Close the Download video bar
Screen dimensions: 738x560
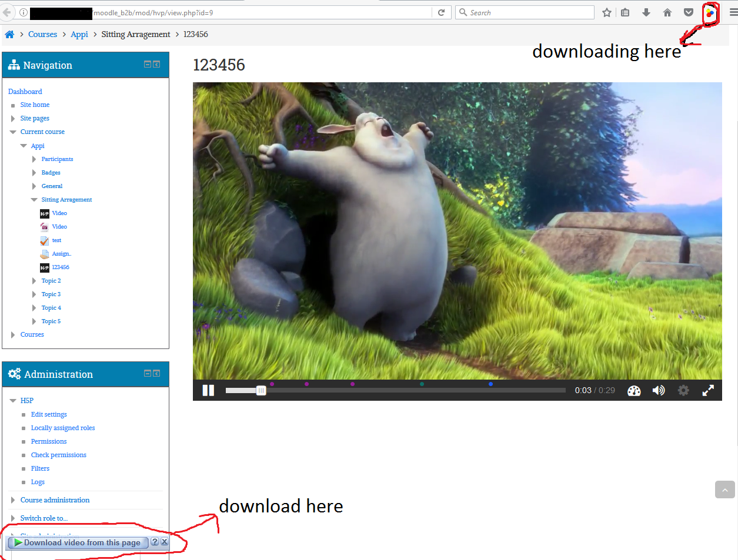[x=165, y=542]
